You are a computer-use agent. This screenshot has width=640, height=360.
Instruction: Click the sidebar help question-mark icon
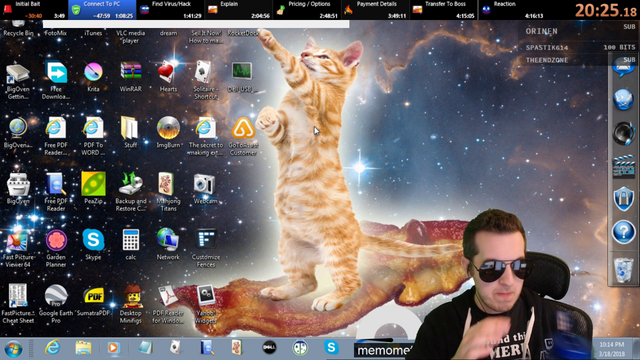[623, 232]
